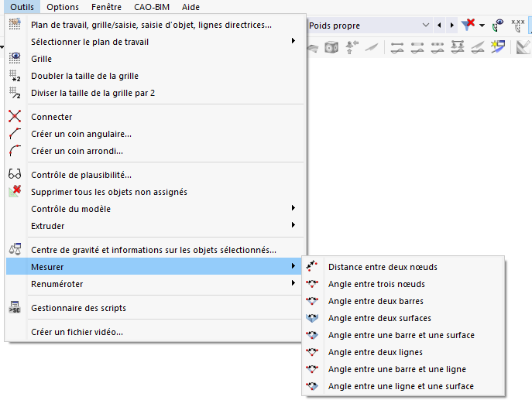Click the edit pencil-triangle toolbar icon
This screenshot has width=532, height=400.
coord(523,47)
